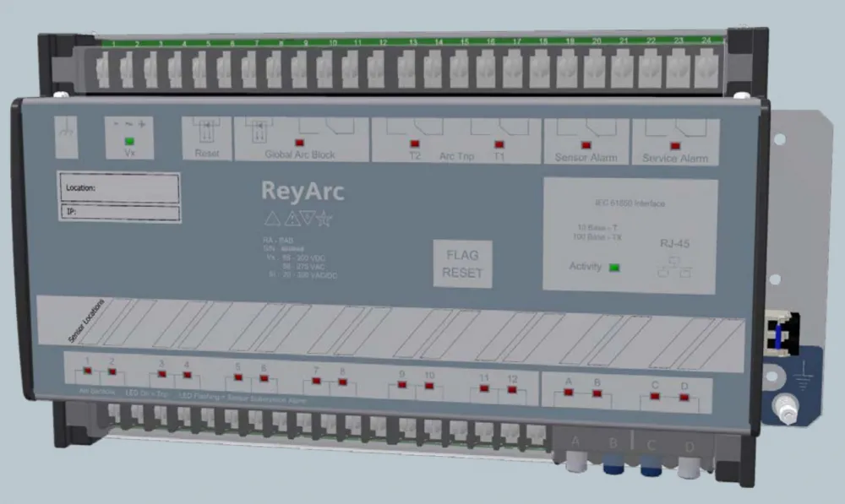Click the RJ-45 network icon
The width and height of the screenshot is (845, 504).
pos(673,267)
